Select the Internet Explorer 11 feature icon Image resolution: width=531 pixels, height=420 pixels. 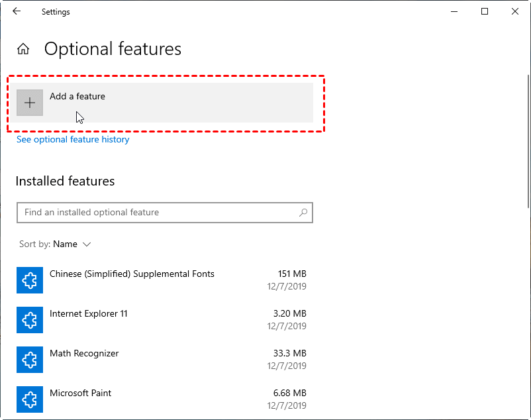pyautogui.click(x=30, y=320)
